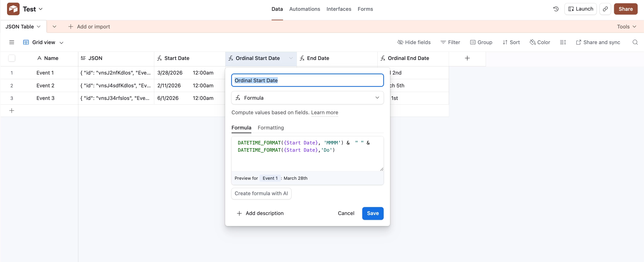
Task: Toggle the sidebar hamburger menu icon
Action: [11, 42]
